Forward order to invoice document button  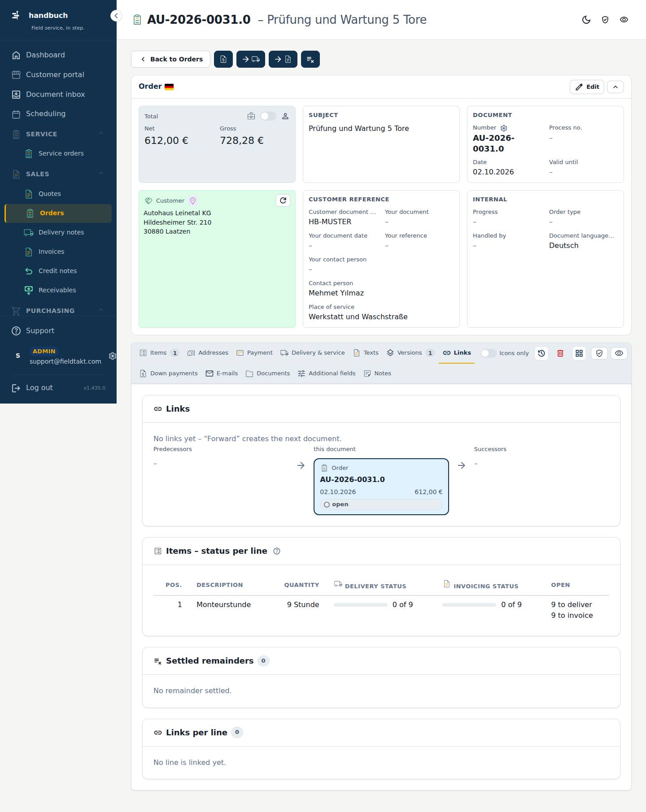click(283, 59)
